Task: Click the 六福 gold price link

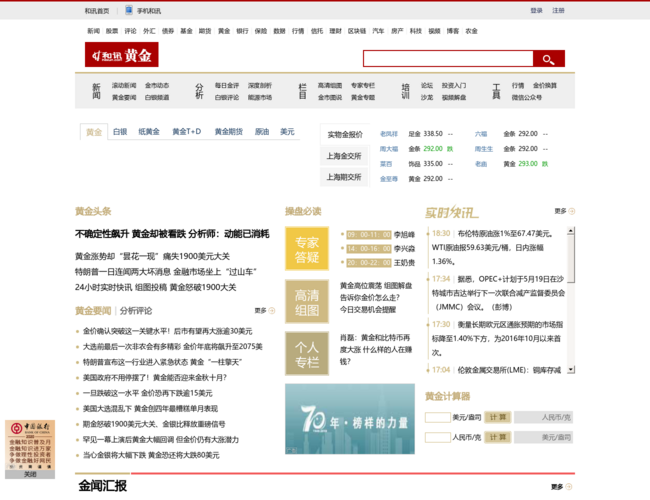Action: [x=481, y=134]
